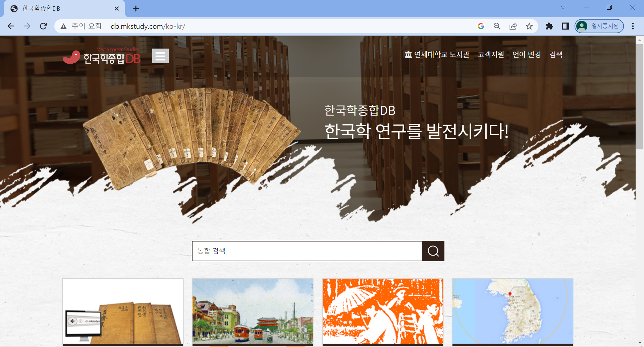The width and height of the screenshot is (644, 347).
Task: Click the search magnifier button
Action: (x=433, y=251)
